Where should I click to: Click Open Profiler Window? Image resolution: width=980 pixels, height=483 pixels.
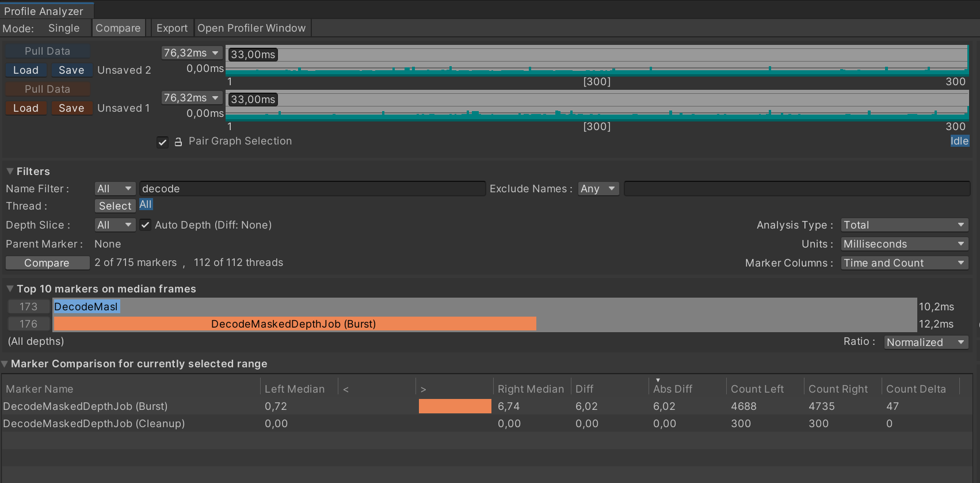click(251, 28)
